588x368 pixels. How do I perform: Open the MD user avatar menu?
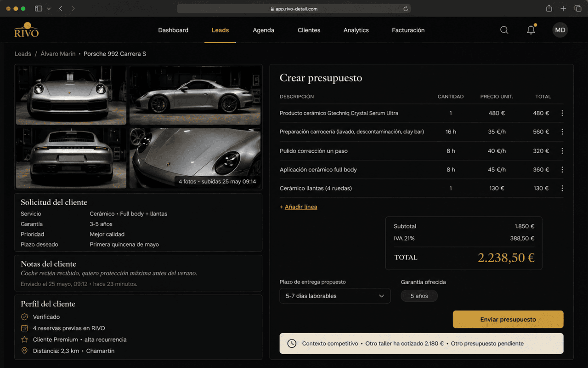click(x=560, y=30)
